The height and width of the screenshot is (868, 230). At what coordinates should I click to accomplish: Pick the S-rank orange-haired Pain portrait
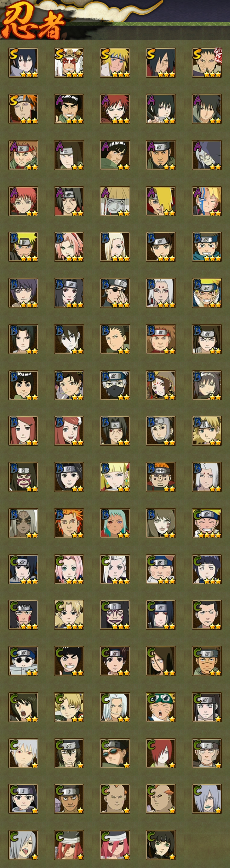click(x=23, y=109)
